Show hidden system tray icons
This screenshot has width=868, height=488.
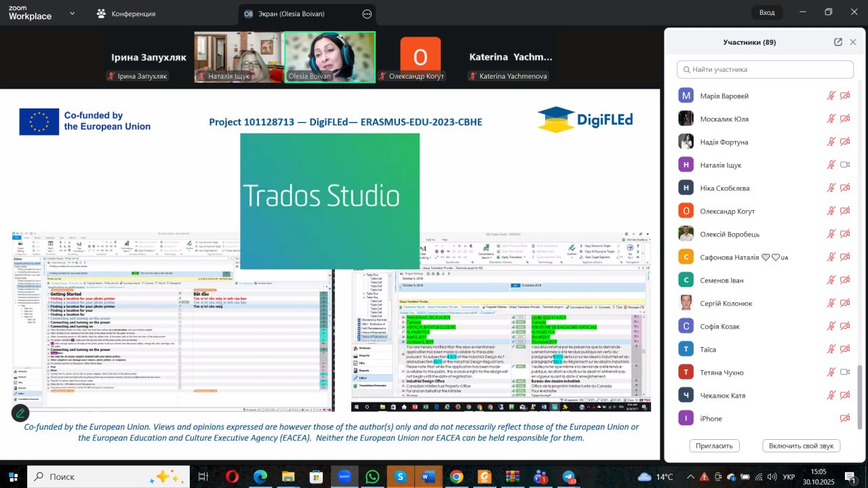click(690, 476)
